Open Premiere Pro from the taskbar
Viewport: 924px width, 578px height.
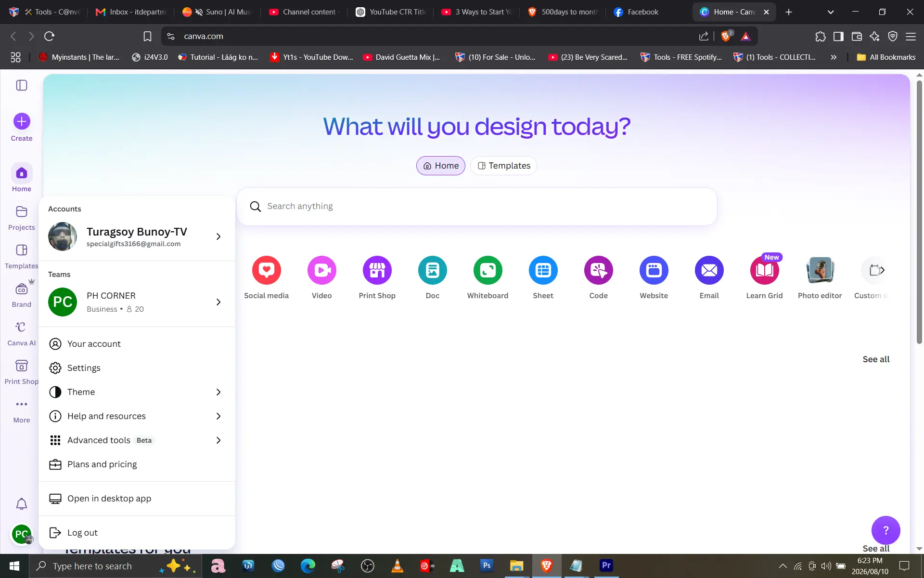606,566
